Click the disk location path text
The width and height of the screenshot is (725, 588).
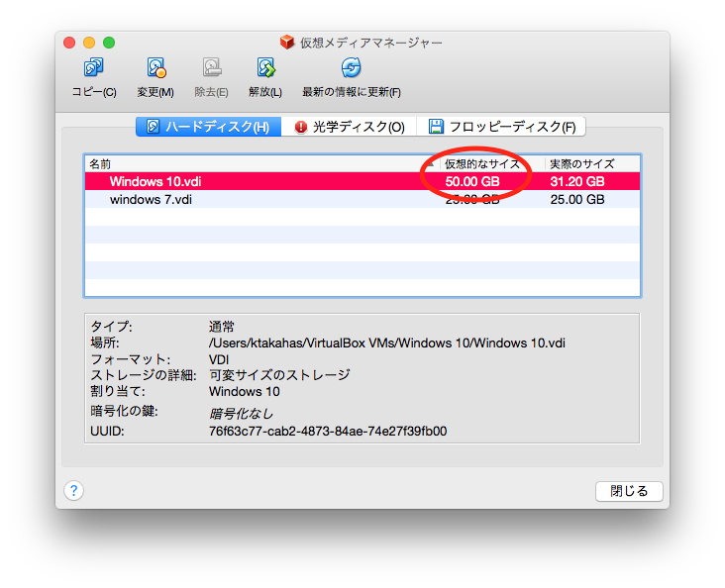click(387, 343)
